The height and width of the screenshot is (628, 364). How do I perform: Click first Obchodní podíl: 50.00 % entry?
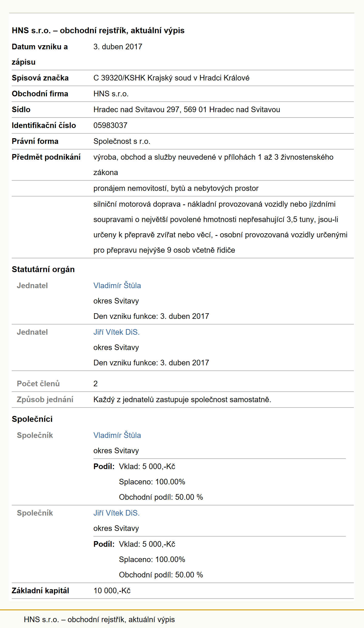[161, 497]
